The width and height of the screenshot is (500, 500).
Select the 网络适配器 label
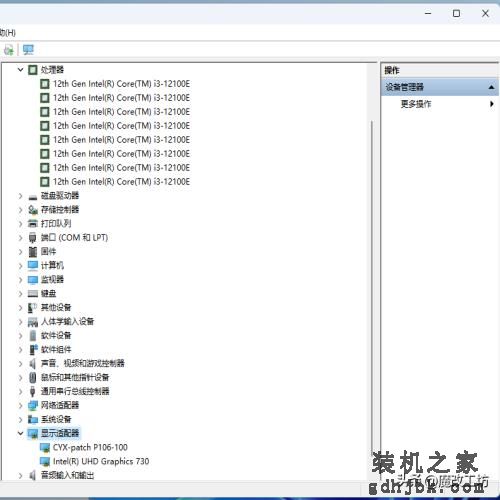coord(60,405)
